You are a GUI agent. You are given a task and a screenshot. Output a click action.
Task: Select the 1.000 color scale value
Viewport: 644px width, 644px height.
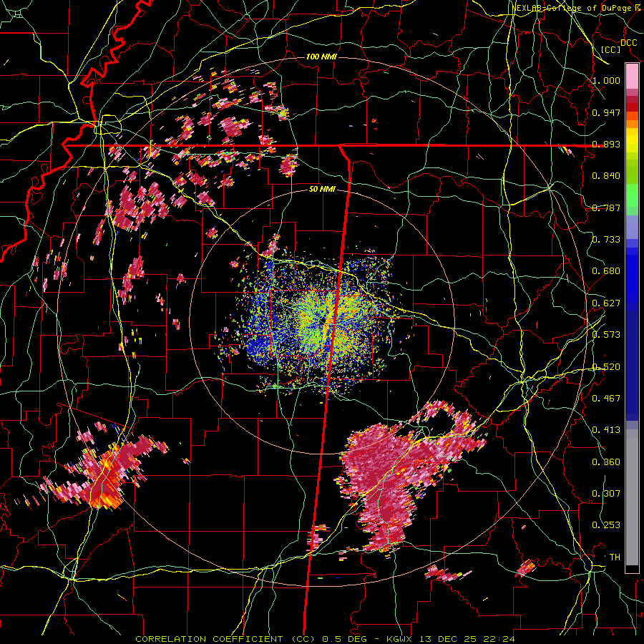(x=606, y=80)
